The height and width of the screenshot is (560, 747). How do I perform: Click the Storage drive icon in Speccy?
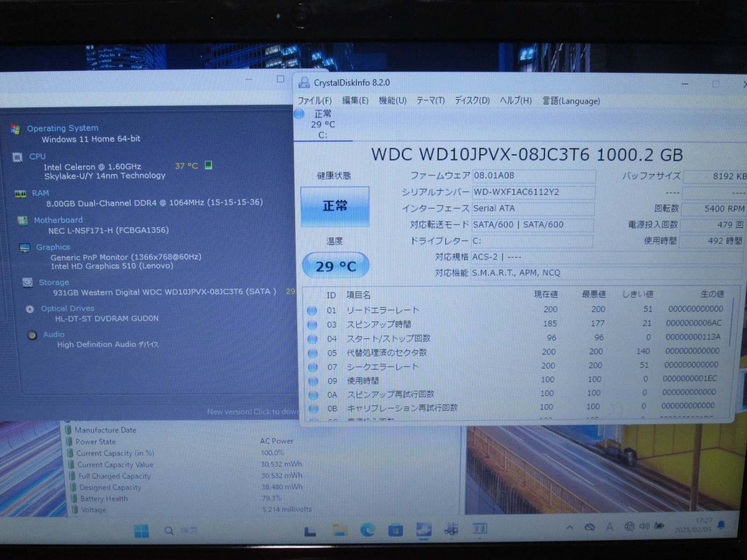28,282
